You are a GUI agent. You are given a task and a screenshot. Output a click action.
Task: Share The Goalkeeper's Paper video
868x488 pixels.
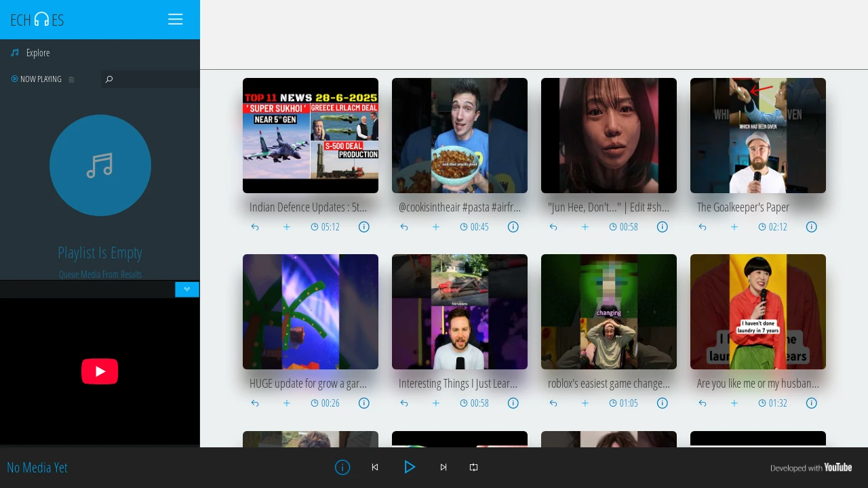tap(703, 227)
